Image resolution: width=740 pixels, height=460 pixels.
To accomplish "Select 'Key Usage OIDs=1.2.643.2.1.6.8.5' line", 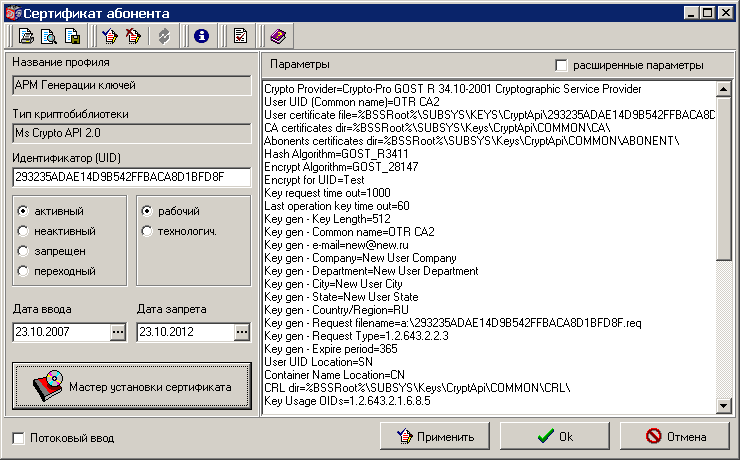I will 347,401.
